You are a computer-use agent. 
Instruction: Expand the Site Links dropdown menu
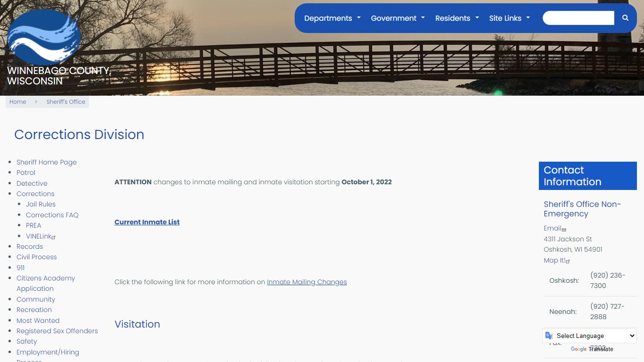(x=510, y=18)
